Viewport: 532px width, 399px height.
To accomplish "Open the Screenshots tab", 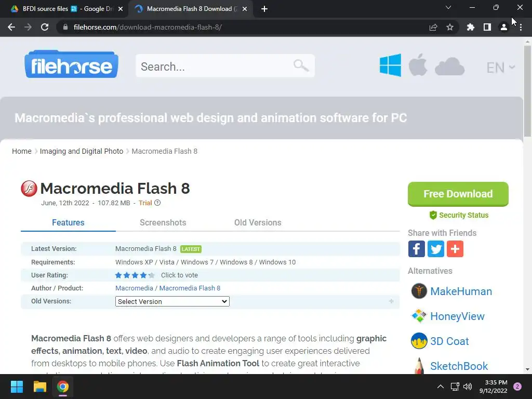I will pos(163,222).
